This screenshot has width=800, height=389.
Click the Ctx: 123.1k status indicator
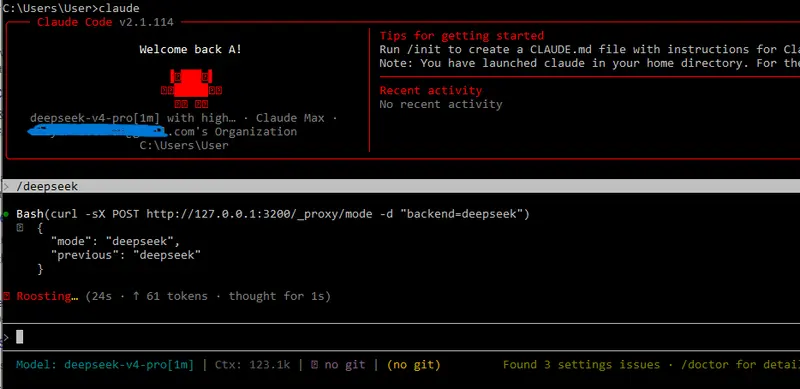pyautogui.click(x=253, y=365)
